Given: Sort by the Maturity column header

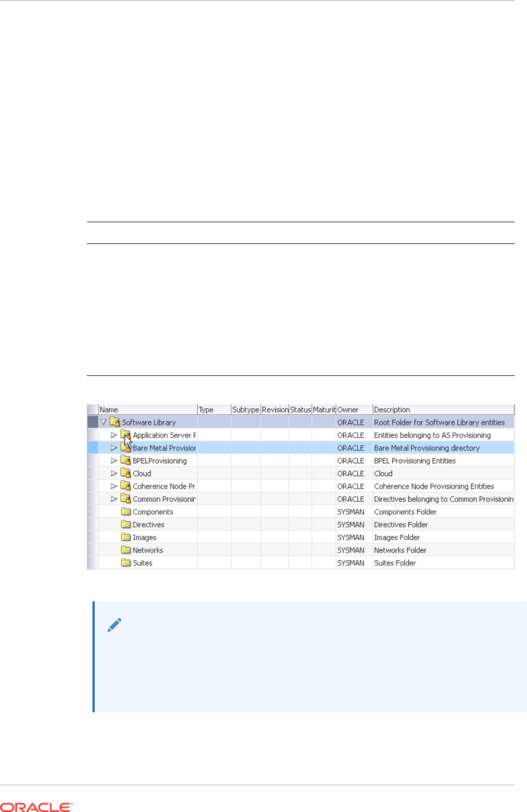Looking at the screenshot, I should click(x=324, y=410).
